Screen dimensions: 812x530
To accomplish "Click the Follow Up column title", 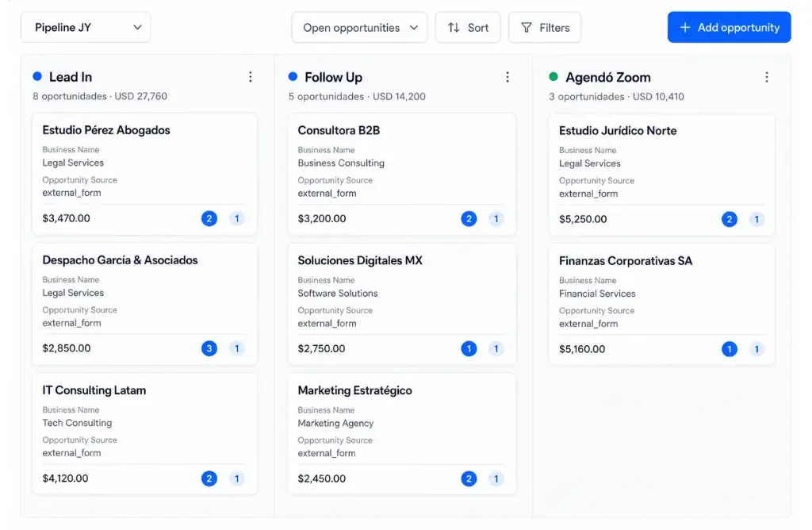I will (x=334, y=78).
